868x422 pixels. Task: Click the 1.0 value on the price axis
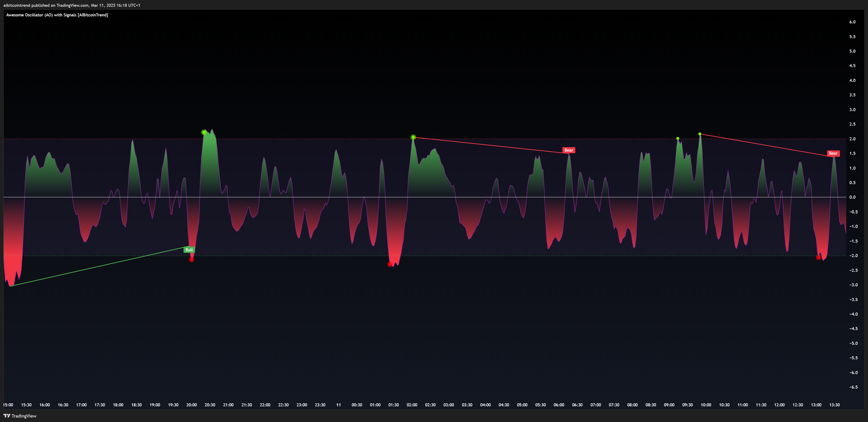tap(852, 168)
